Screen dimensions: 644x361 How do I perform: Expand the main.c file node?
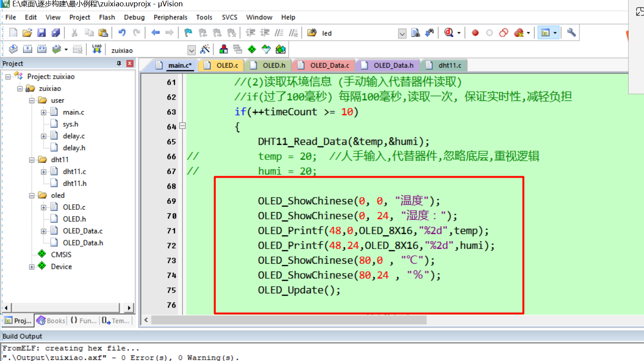pos(44,112)
